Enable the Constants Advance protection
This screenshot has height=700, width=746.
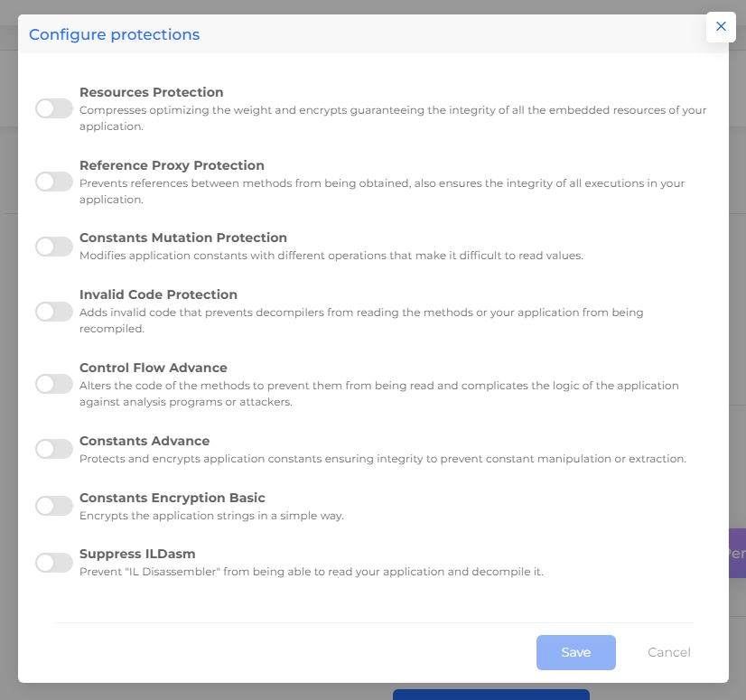point(53,449)
